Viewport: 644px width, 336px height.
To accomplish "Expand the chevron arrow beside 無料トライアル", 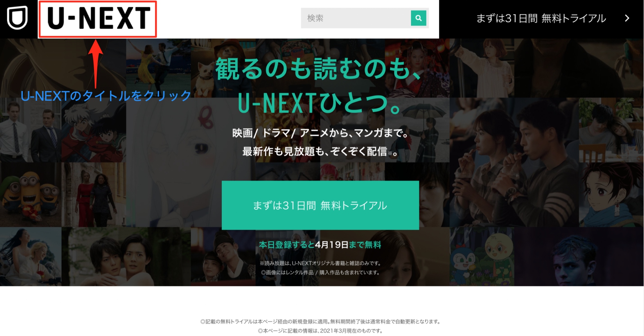I will click(627, 18).
